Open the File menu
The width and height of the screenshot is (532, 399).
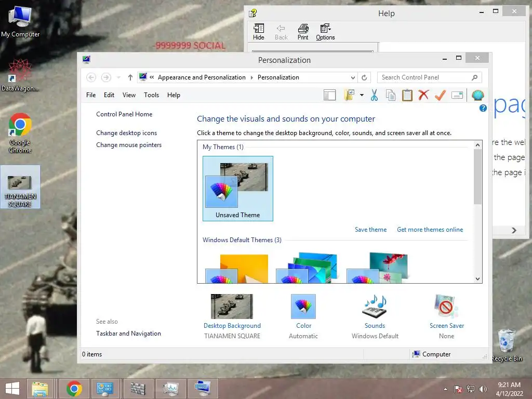click(91, 95)
